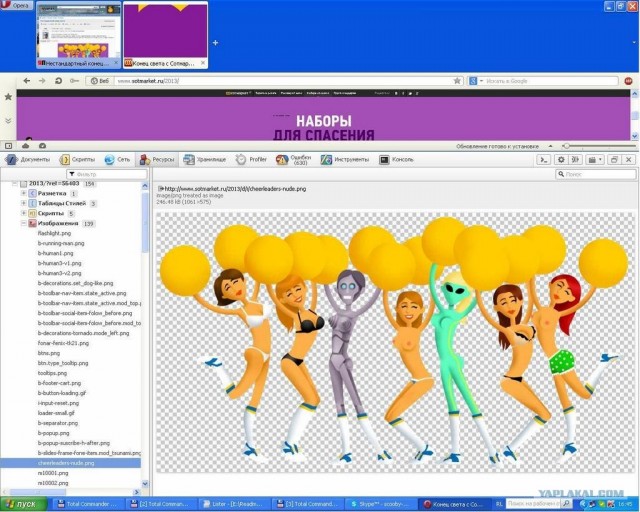Screen dimensions: 640x512
Task: Open the Документы panel in Dragonfly
Action: [28, 159]
